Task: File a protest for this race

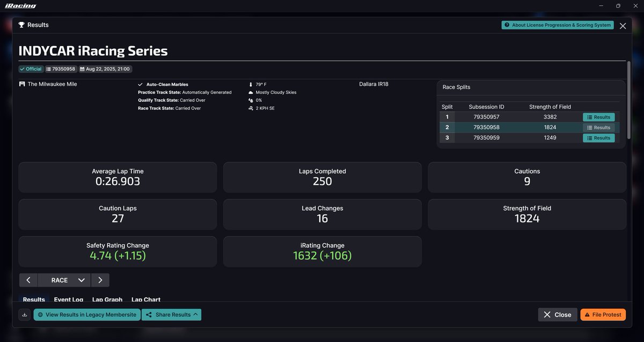Action: (x=603, y=315)
